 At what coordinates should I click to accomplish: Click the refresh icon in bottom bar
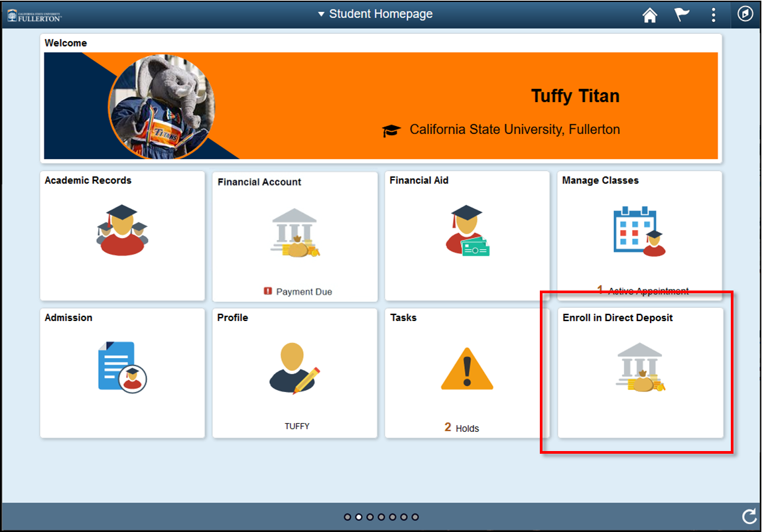click(749, 517)
